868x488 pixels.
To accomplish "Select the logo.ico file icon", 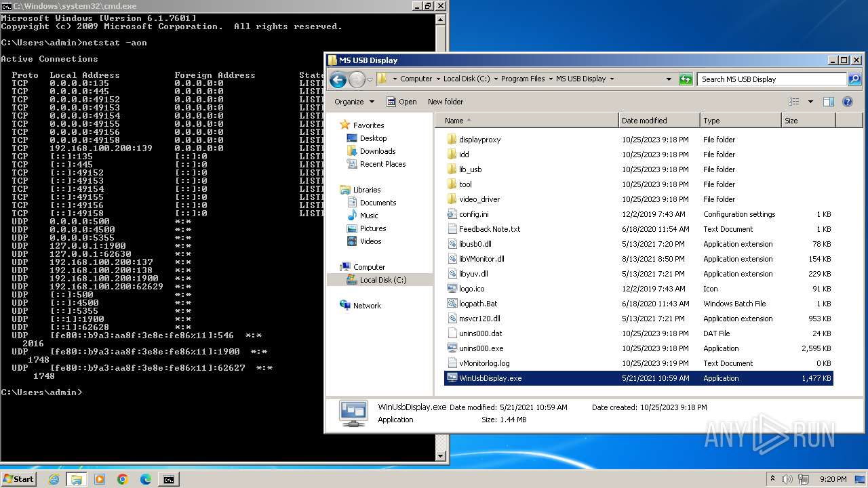I will (452, 289).
